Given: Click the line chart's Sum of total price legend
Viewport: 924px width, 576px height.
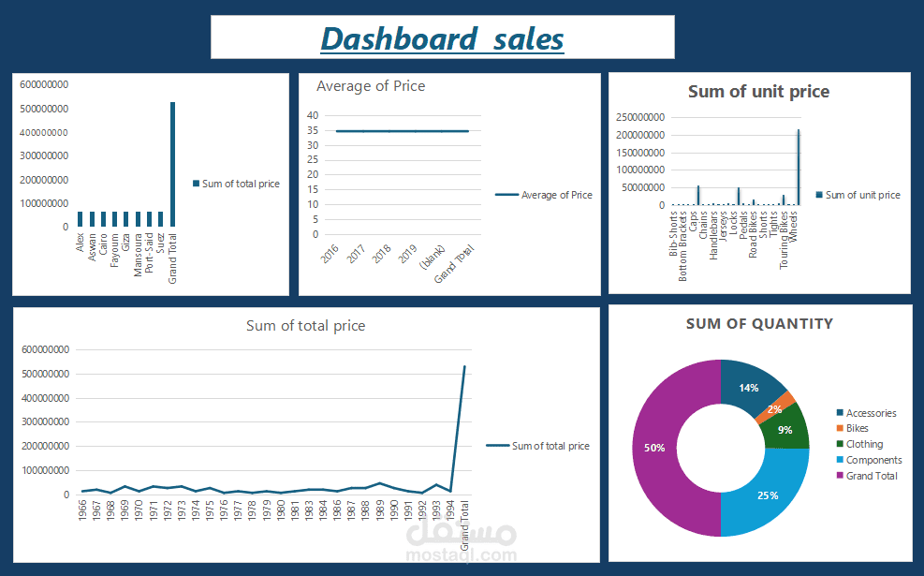Looking at the screenshot, I should pyautogui.click(x=537, y=446).
